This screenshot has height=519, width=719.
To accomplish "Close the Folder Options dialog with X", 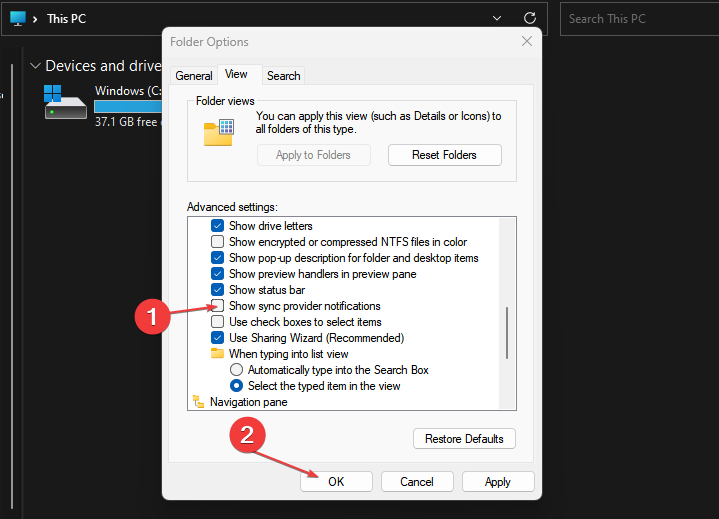I will point(526,41).
